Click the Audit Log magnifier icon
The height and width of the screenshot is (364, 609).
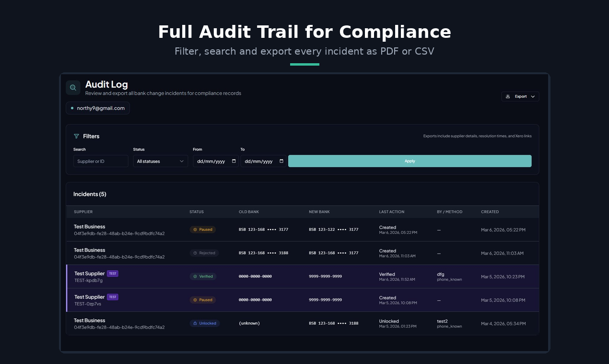(x=73, y=88)
